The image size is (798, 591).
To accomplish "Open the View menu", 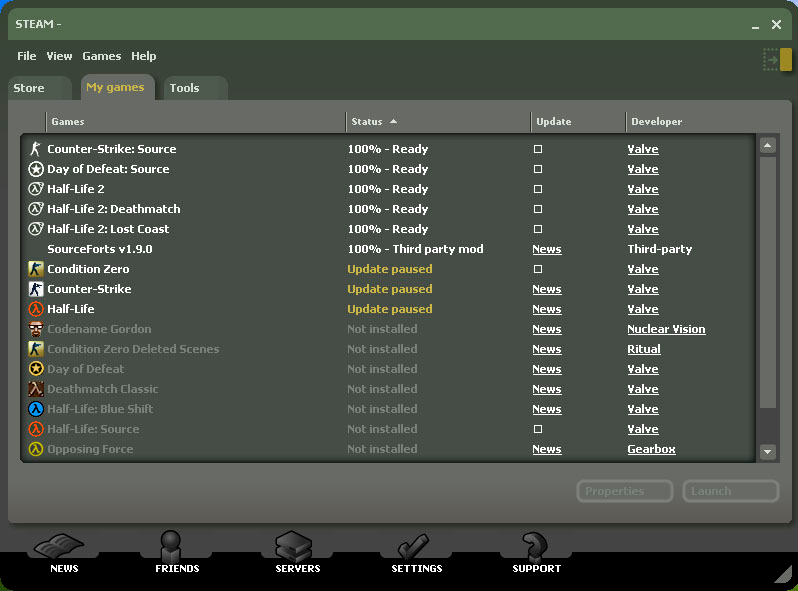I will point(59,56).
